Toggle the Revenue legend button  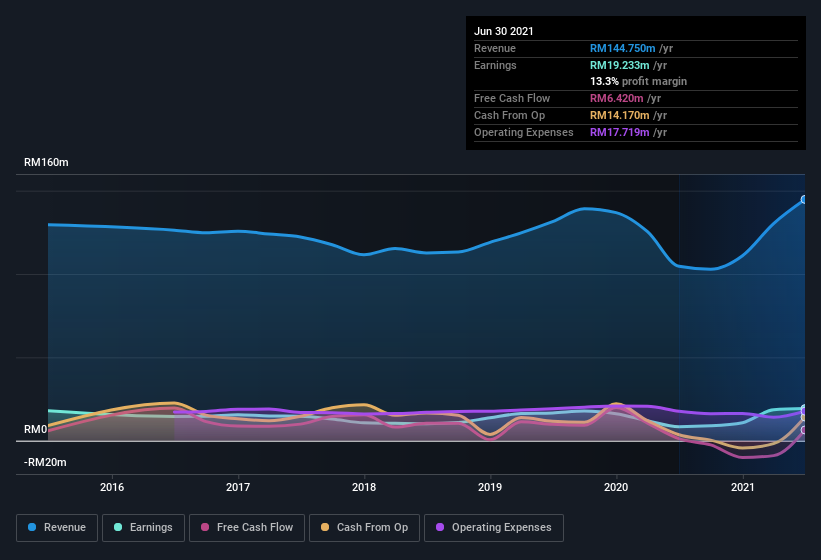tap(57, 528)
